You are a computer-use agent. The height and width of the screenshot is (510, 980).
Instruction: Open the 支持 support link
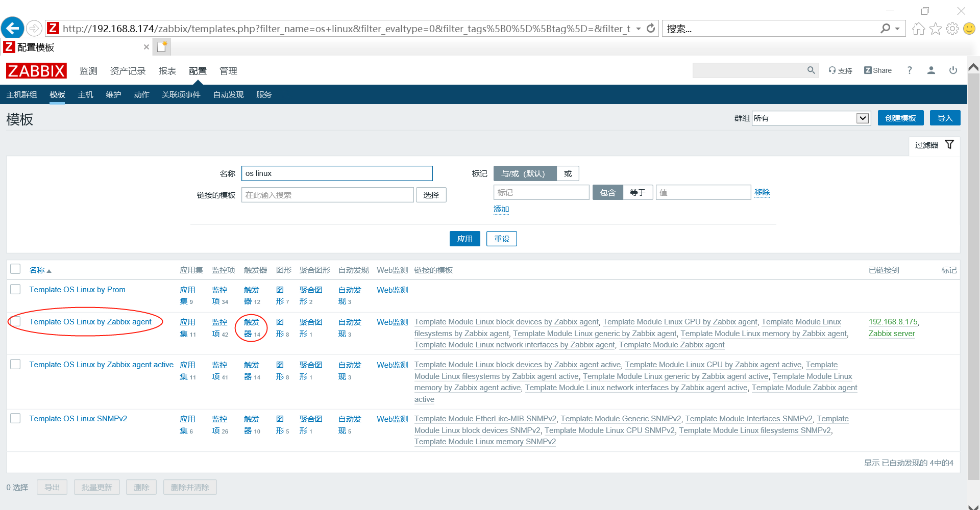pos(840,70)
